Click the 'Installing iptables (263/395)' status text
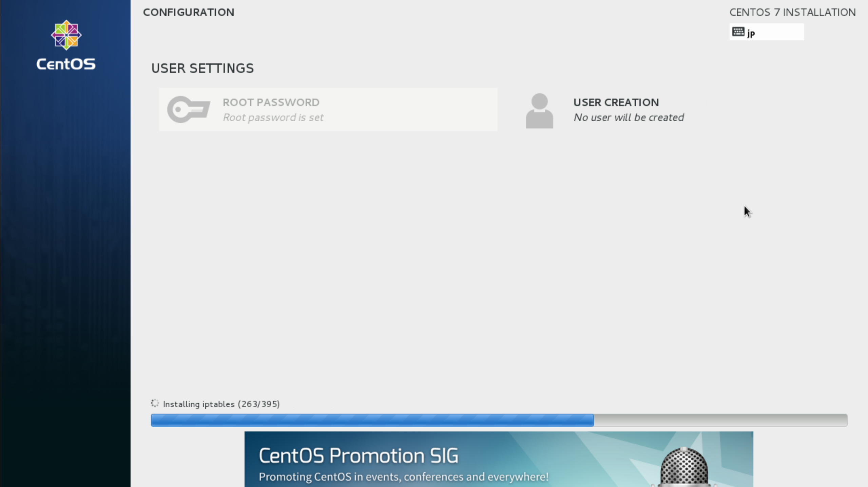 click(x=221, y=404)
